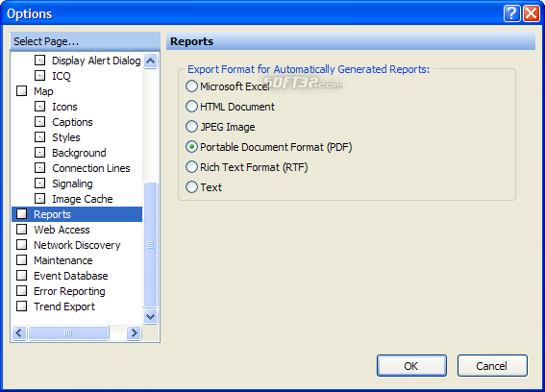Select the Map page
The width and height of the screenshot is (545, 392).
pyautogui.click(x=43, y=91)
